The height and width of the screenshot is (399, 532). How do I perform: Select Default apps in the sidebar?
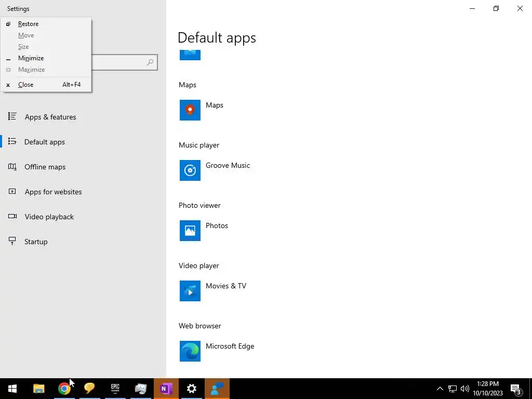[x=83, y=142]
